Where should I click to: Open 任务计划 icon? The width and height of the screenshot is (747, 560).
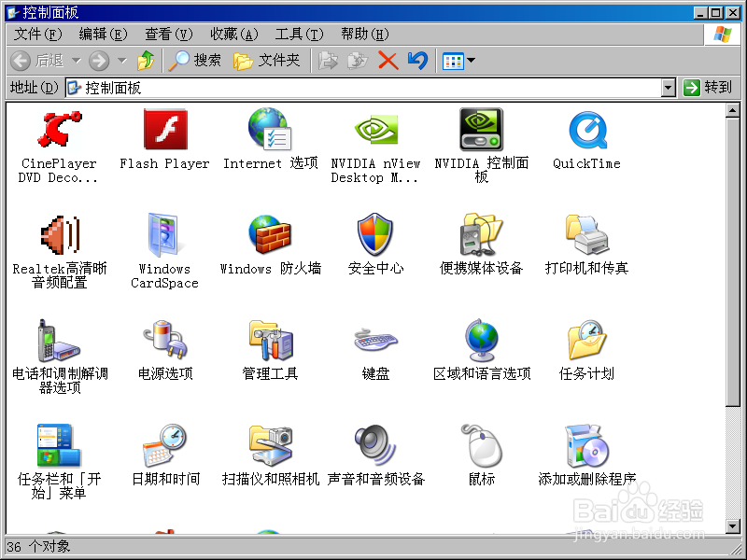tap(587, 340)
